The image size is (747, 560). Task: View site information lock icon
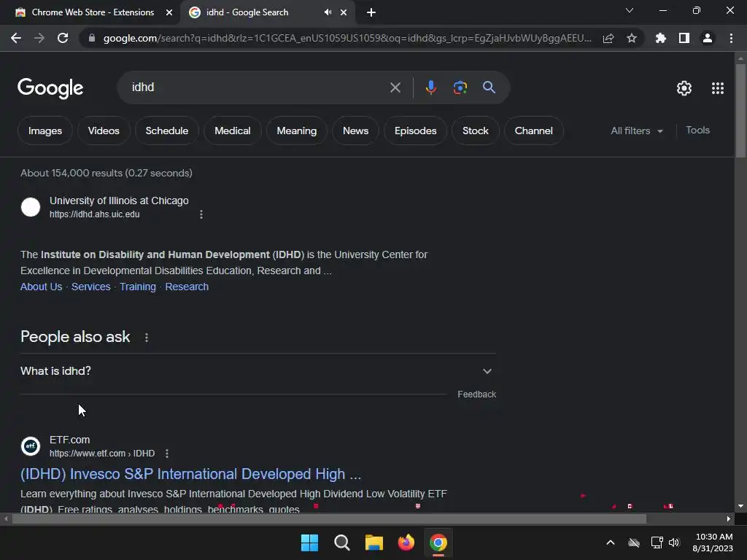[92, 38]
